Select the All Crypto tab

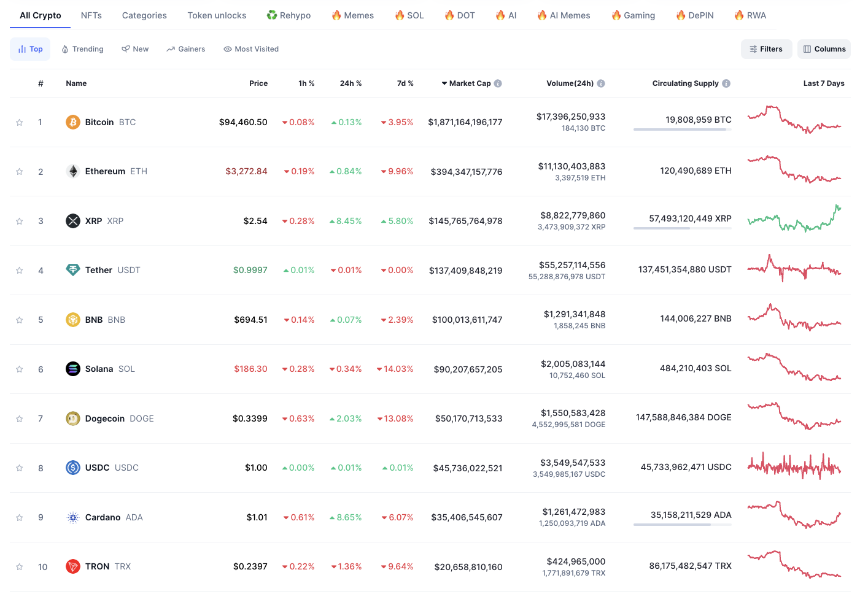41,15
